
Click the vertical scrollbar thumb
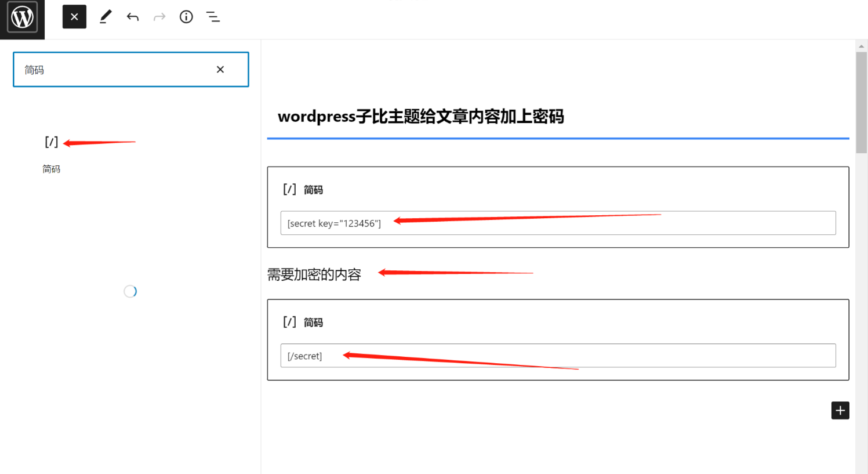coord(862,102)
